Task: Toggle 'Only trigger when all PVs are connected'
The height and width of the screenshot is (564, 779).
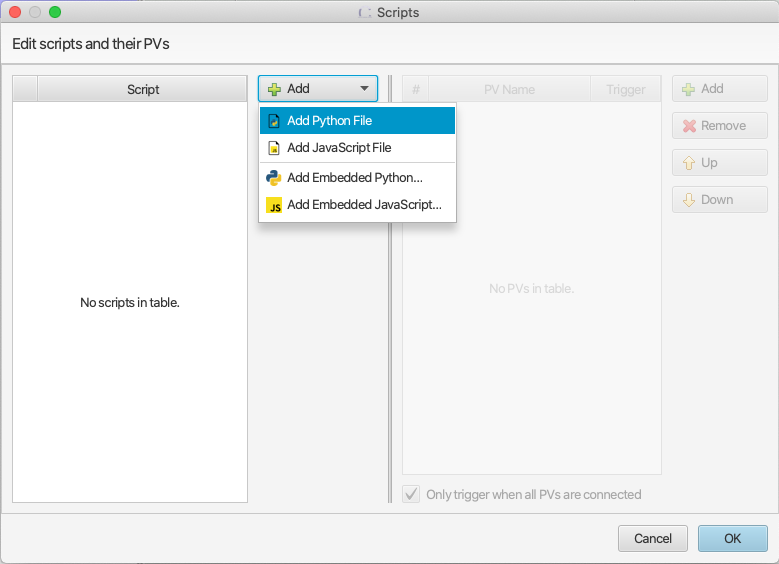Action: (411, 494)
